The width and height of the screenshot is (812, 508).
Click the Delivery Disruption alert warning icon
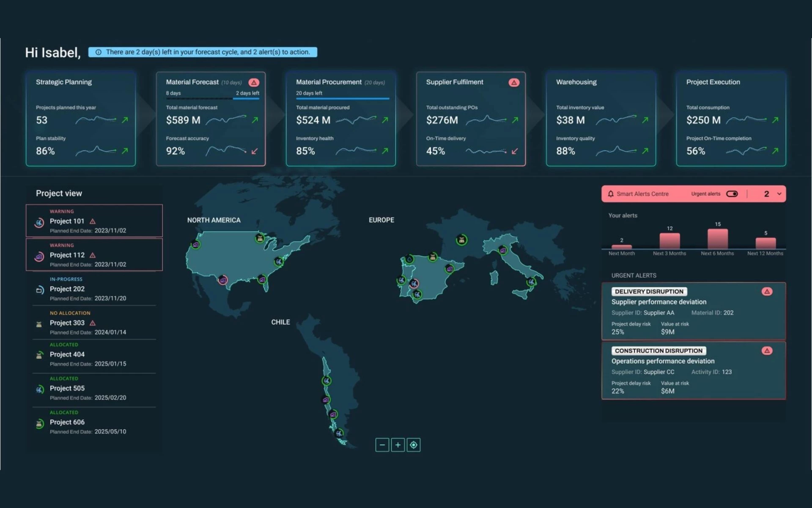tap(767, 292)
